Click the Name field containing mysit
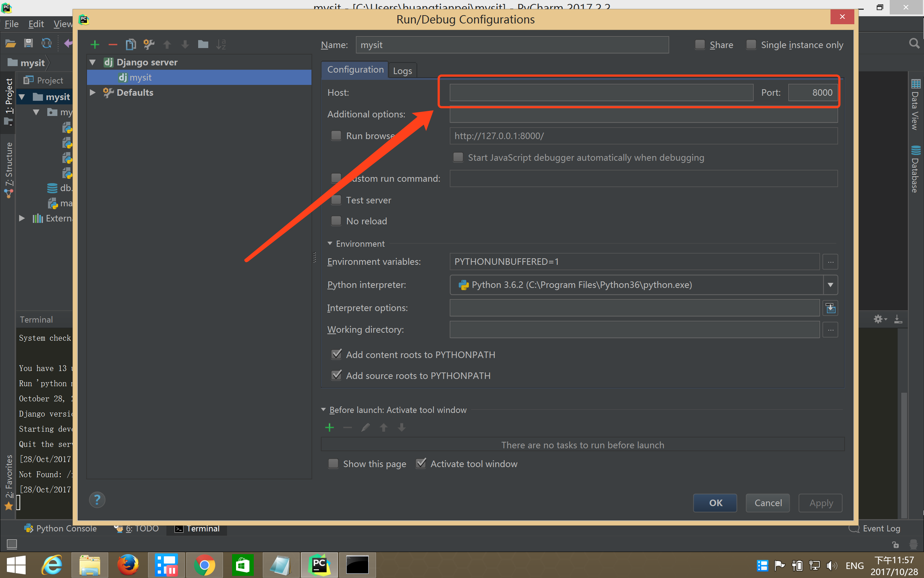Screen dimensions: 924x578 (x=512, y=45)
